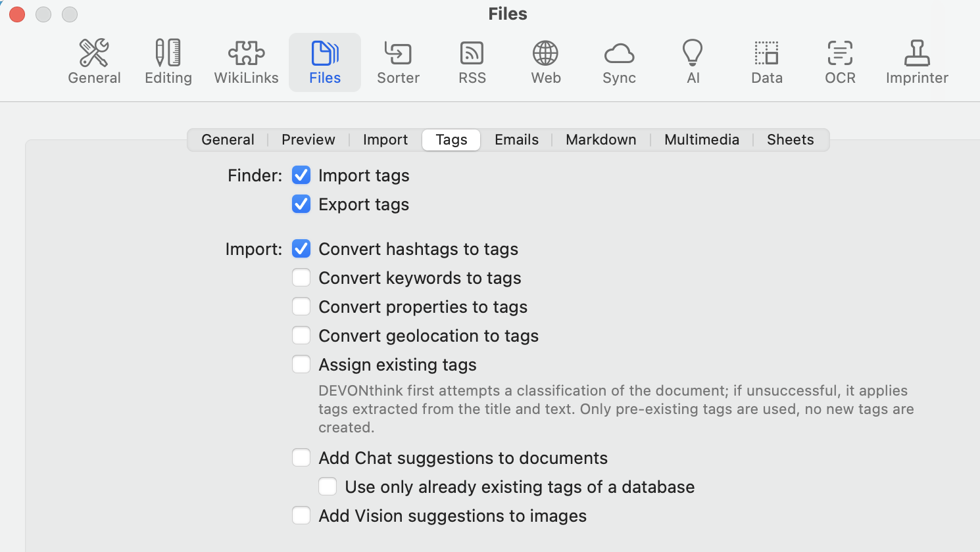This screenshot has width=980, height=552.
Task: Open the Web globe settings
Action: pyautogui.click(x=546, y=62)
